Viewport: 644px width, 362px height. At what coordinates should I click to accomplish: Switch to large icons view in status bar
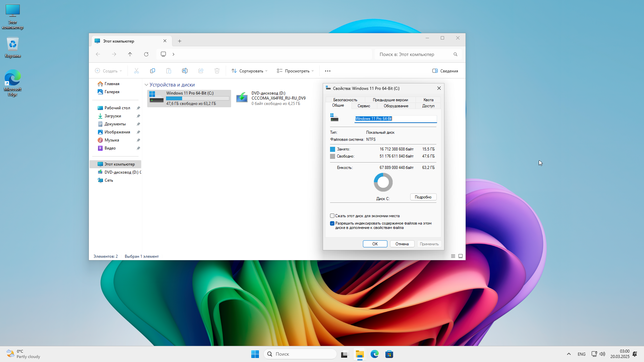461,256
